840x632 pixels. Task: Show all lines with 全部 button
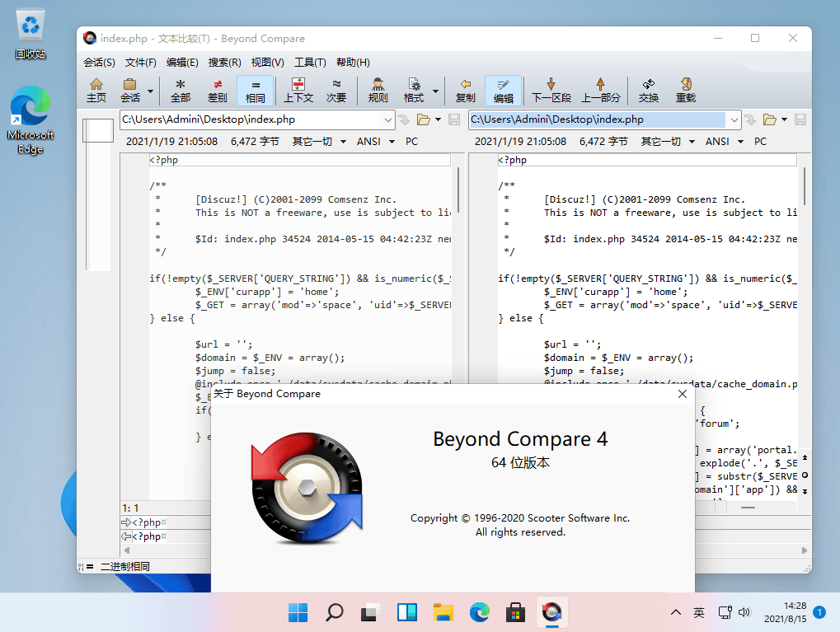181,90
